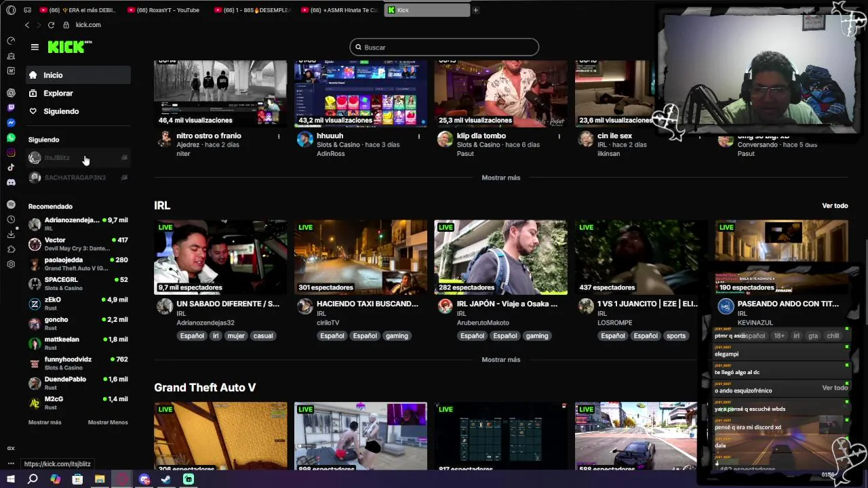Viewport: 868px width, 488px height.
Task: Open WhatsApp in the Opera sidebar
Action: coord(11,138)
